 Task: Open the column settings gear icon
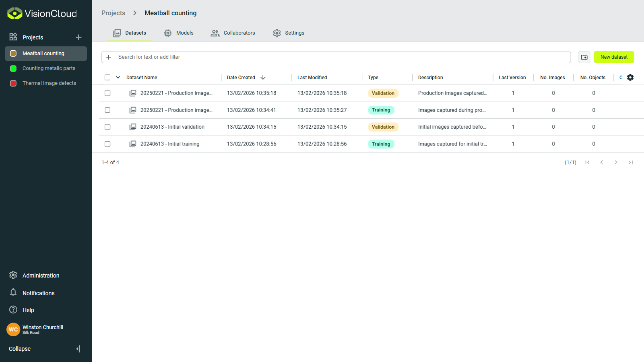point(630,77)
